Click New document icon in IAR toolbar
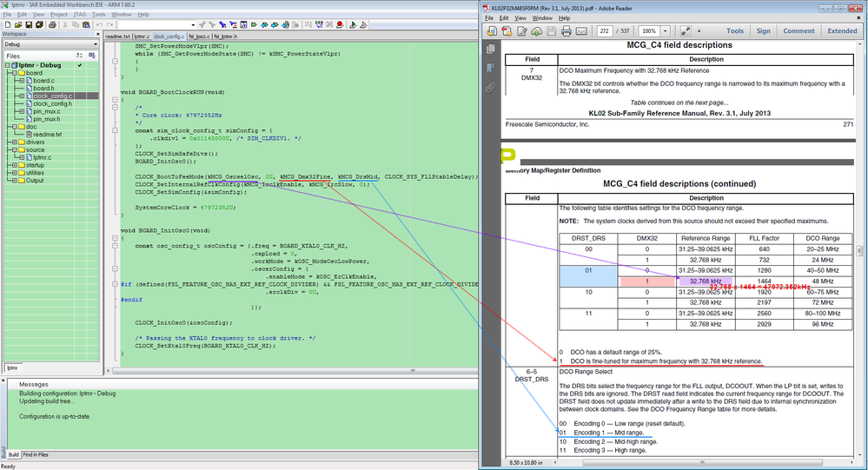This screenshot has height=470, width=868. pos(8,25)
